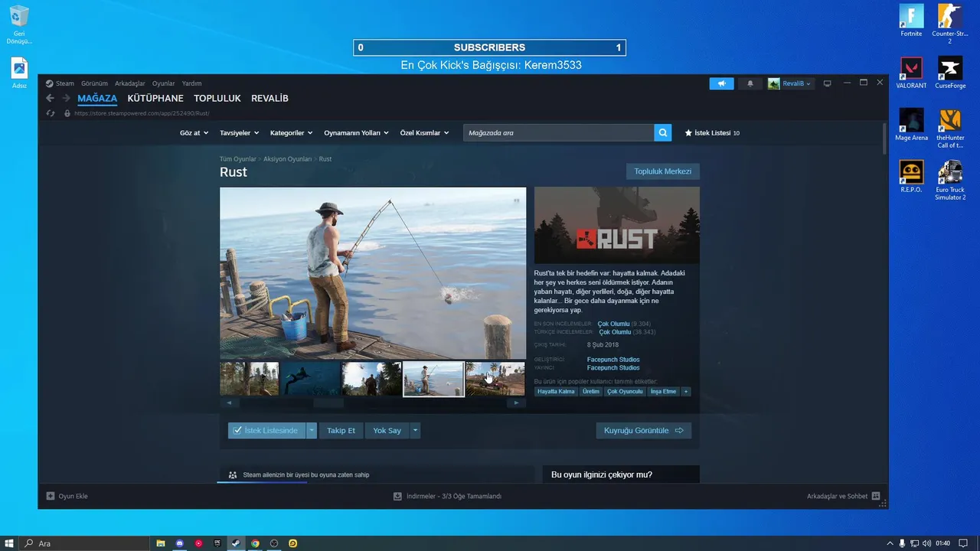Click the Yok Say button
The image size is (980, 551).
coord(387,431)
